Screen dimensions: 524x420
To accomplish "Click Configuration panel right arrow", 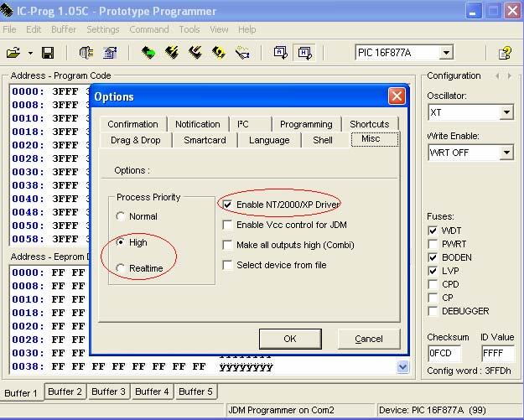I will [509, 76].
